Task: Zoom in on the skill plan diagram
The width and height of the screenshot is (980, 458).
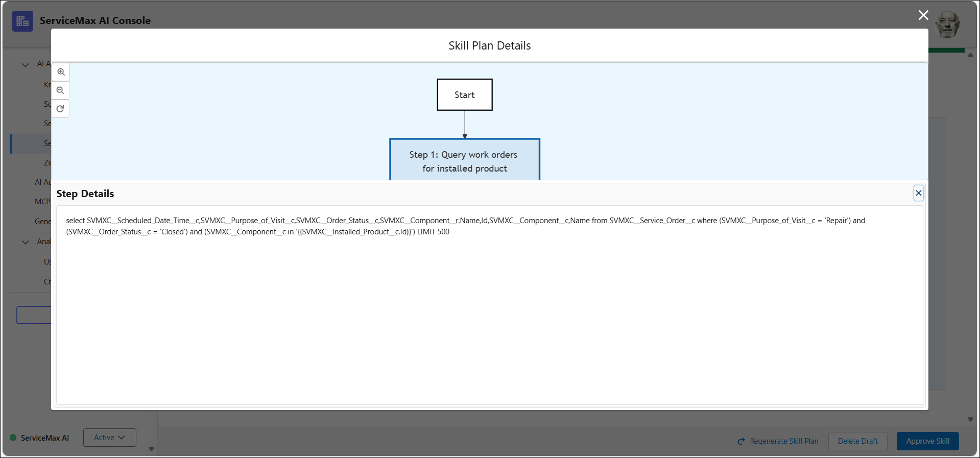Action: (61, 72)
